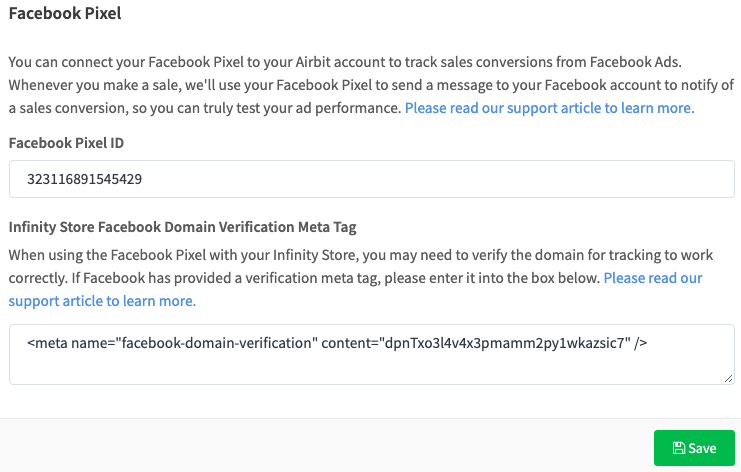The width and height of the screenshot is (741, 472).
Task: Open support article link about domain verification
Action: 102,300
